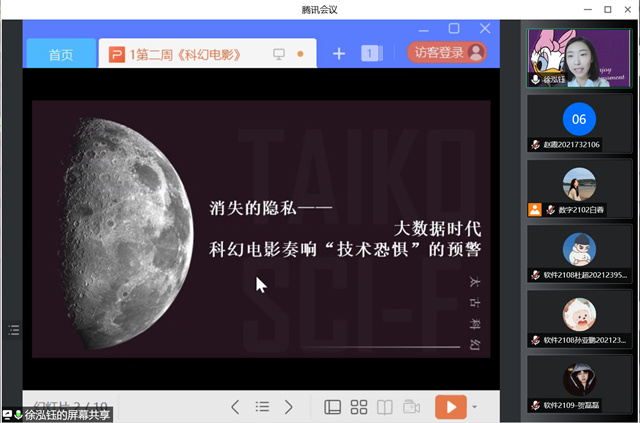
Task: Select participant avatar 06
Action: click(579, 119)
